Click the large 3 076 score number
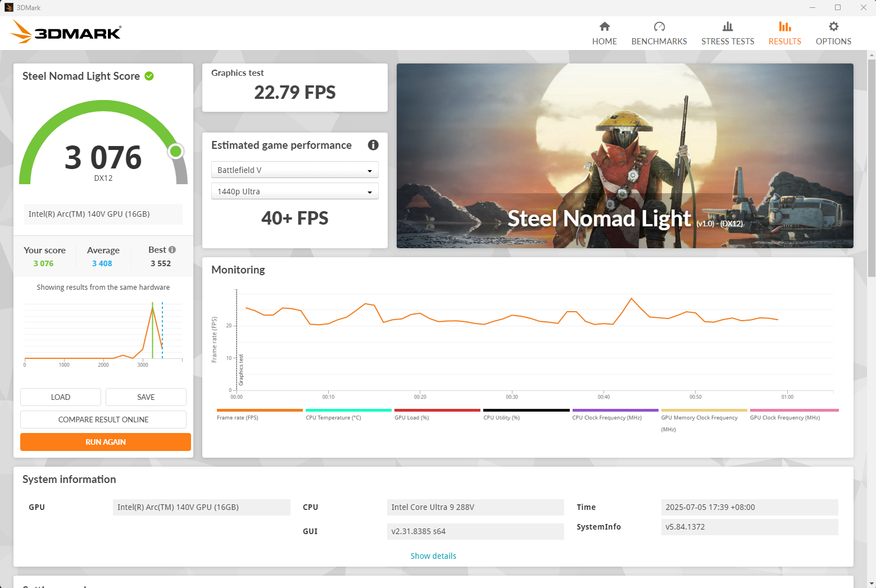Viewport: 876px width, 588px height. pyautogui.click(x=103, y=157)
